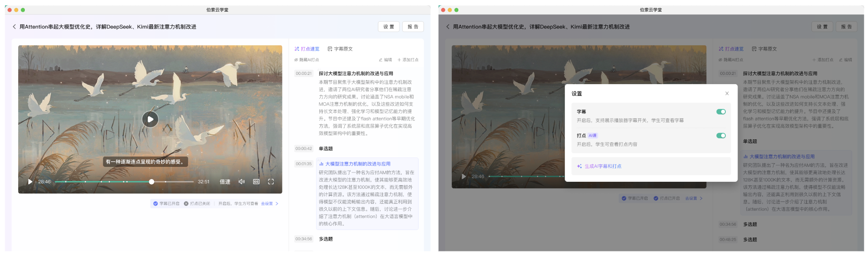Click 添加打点 plus in left window panel
The width and height of the screenshot is (868, 258).
pos(408,60)
